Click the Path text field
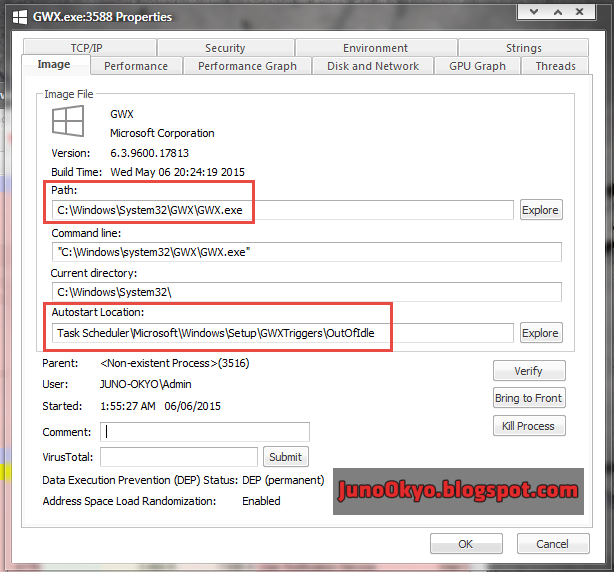The image size is (614, 572). [282, 210]
